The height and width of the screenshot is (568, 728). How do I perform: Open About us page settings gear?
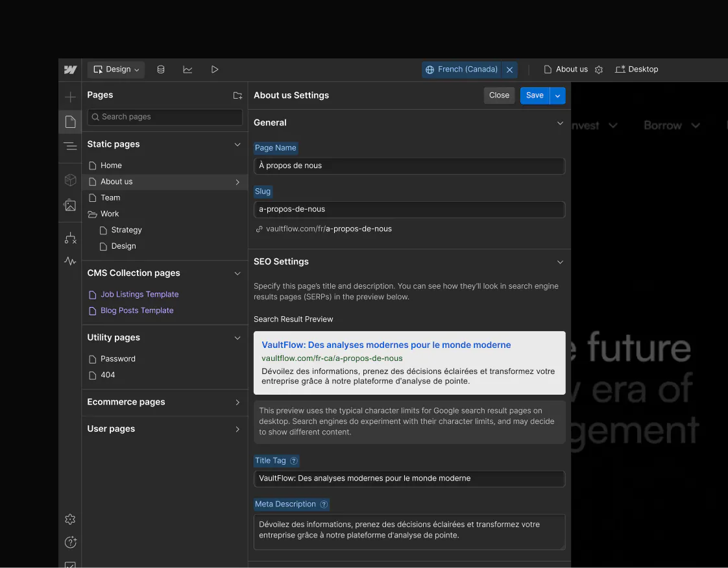599,69
